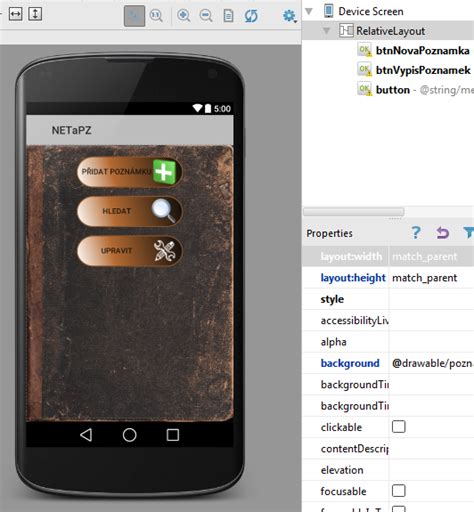Open the jump to source page icon

click(229, 16)
